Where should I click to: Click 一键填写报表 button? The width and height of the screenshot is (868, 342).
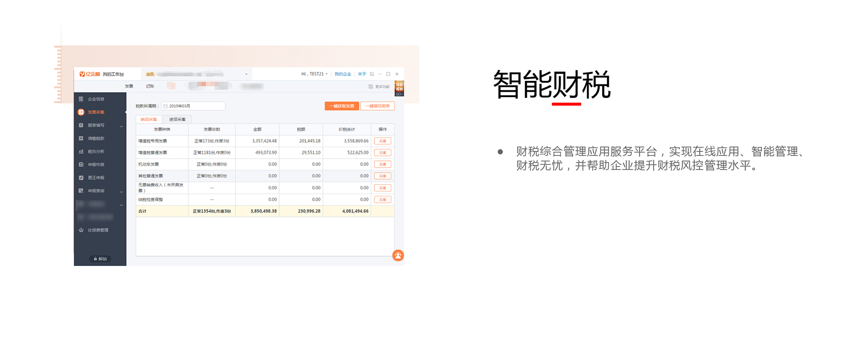click(x=377, y=106)
